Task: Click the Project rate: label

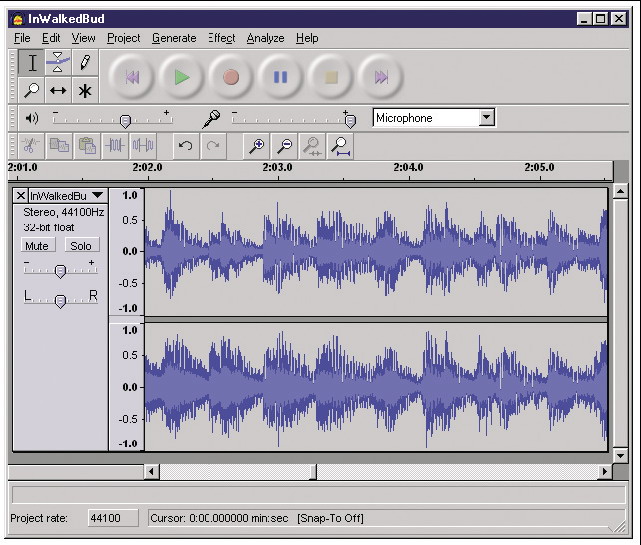Action: 39,518
